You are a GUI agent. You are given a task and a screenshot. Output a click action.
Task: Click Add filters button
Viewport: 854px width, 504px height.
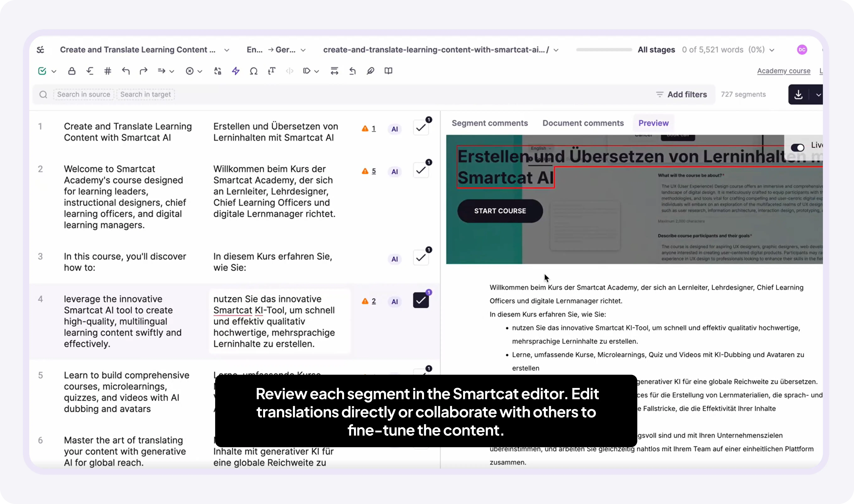pyautogui.click(x=681, y=94)
